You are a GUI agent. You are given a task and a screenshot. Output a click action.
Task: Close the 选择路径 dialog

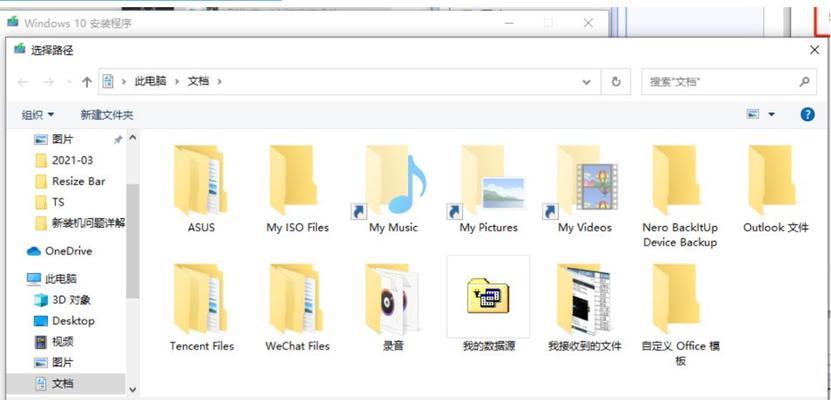coord(815,50)
